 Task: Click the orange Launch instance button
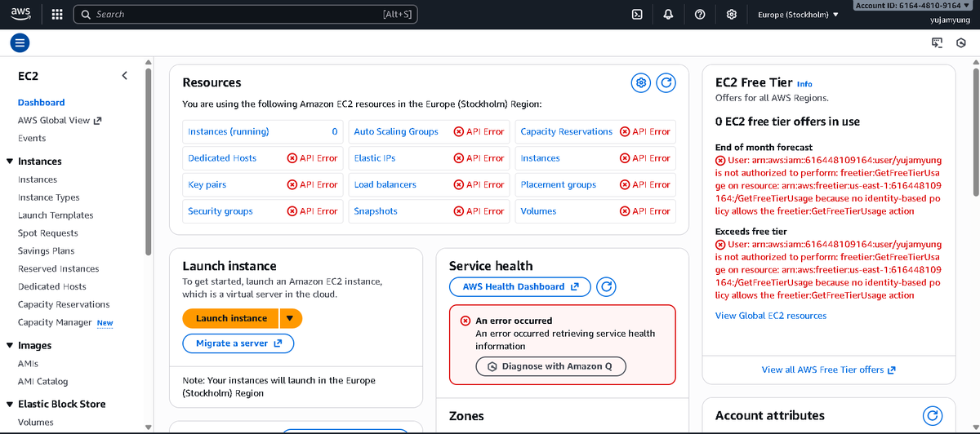tap(231, 318)
